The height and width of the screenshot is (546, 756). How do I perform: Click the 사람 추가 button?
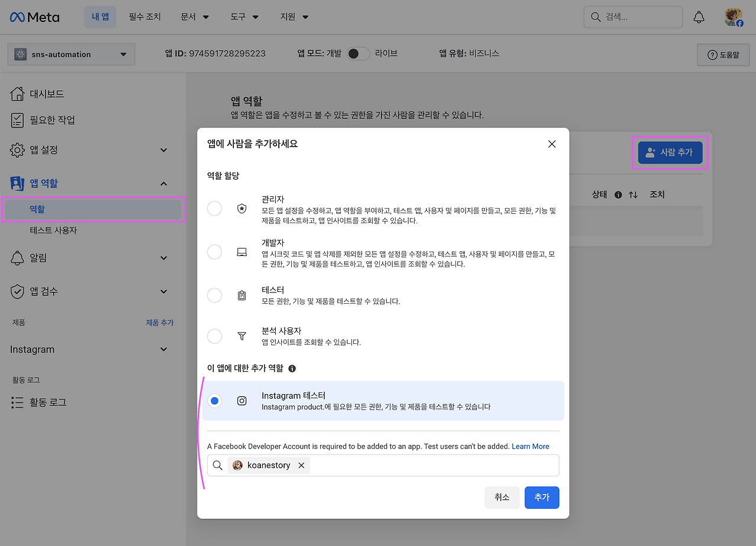point(670,152)
